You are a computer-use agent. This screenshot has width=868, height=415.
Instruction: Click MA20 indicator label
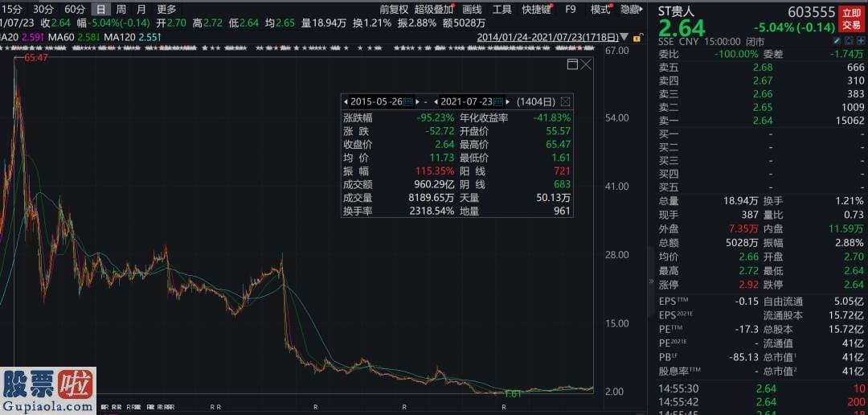pos(10,38)
